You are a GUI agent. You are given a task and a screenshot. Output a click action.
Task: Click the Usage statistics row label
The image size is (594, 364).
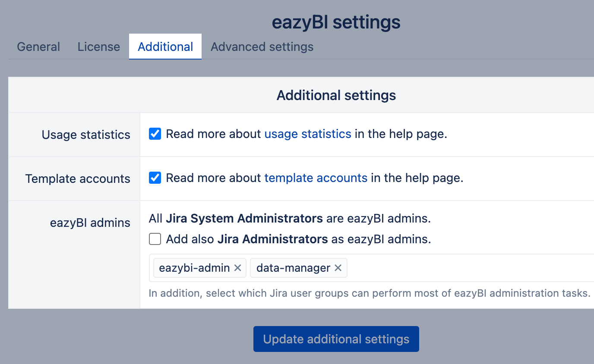(x=86, y=135)
